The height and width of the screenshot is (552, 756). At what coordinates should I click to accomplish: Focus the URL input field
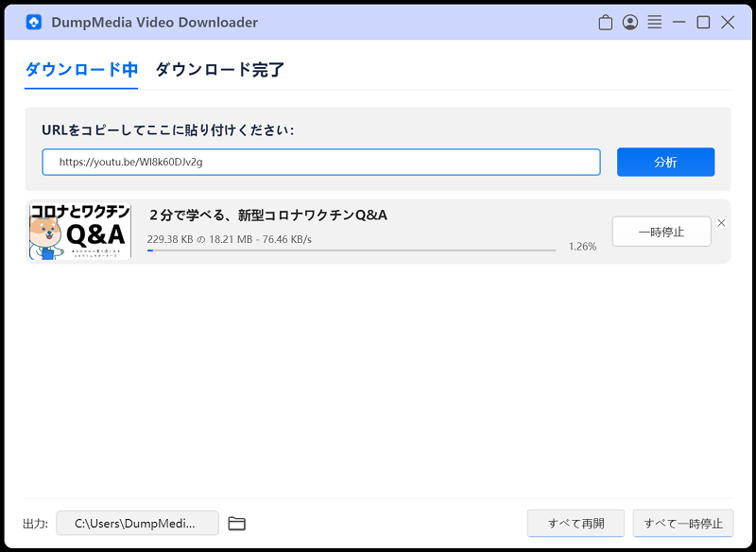tap(321, 162)
